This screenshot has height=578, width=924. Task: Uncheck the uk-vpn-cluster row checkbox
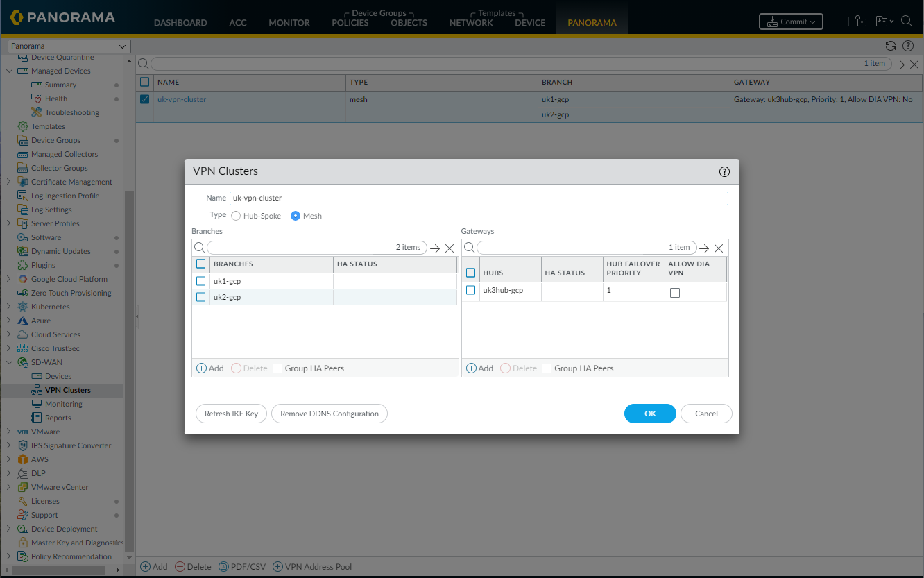pos(145,99)
